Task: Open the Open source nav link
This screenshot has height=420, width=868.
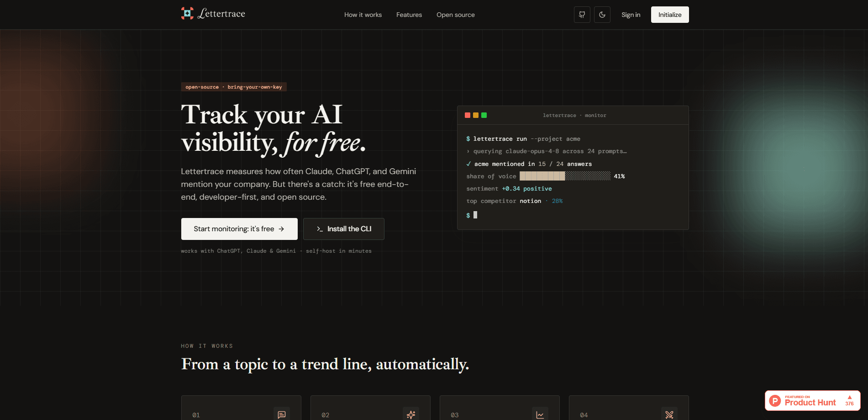Action: pos(456,15)
